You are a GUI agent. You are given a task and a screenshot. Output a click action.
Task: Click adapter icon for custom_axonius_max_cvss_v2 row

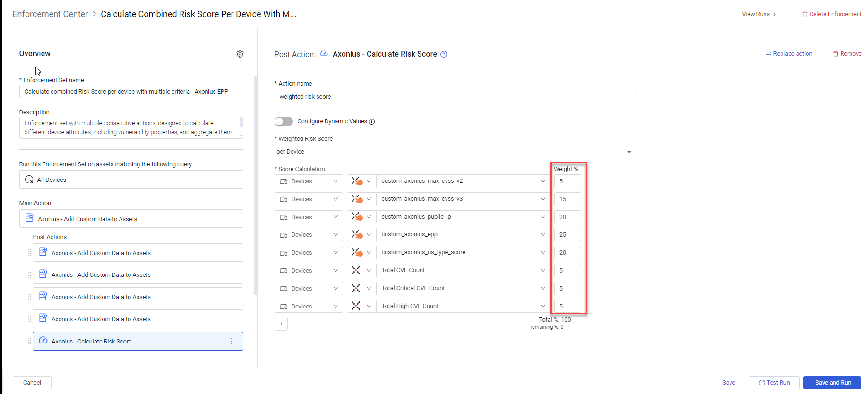[357, 181]
